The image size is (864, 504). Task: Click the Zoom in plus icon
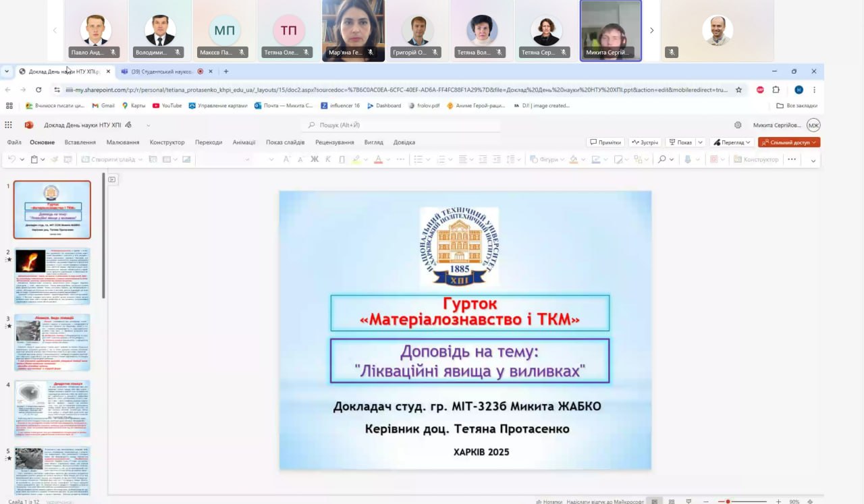[x=778, y=501]
